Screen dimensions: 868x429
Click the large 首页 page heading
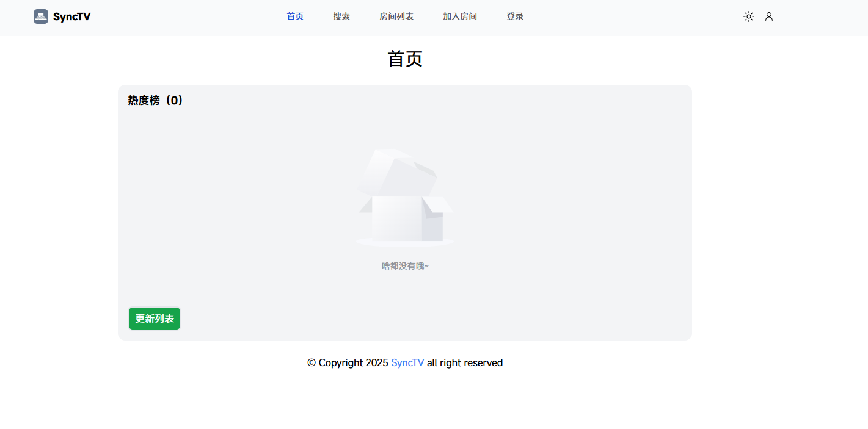(405, 59)
